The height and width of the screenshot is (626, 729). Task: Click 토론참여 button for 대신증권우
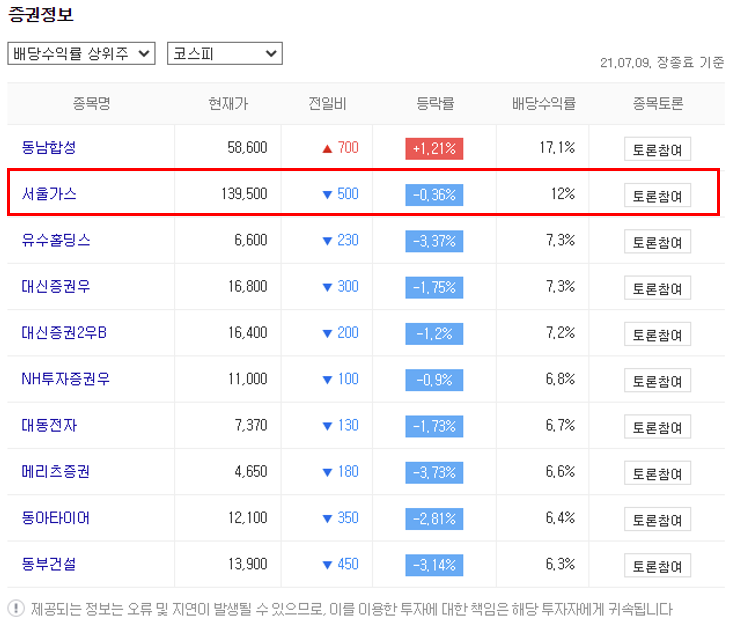pos(657,287)
